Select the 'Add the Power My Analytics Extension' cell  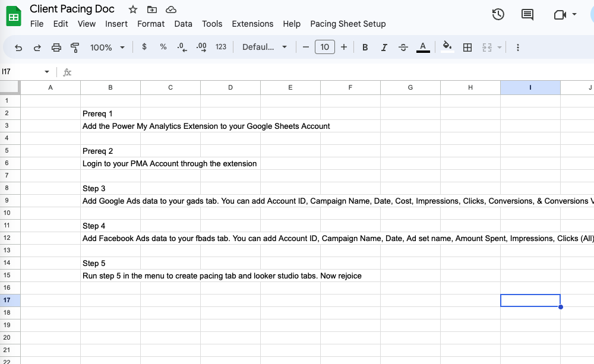point(206,126)
